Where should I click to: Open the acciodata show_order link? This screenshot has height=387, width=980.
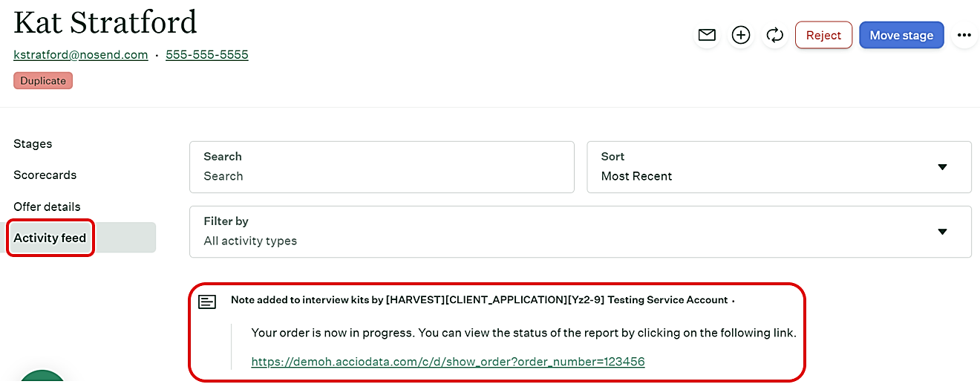[x=448, y=362]
